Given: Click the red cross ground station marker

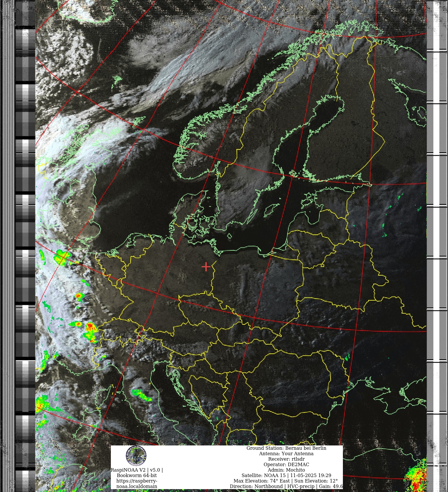Looking at the screenshot, I should click(206, 267).
